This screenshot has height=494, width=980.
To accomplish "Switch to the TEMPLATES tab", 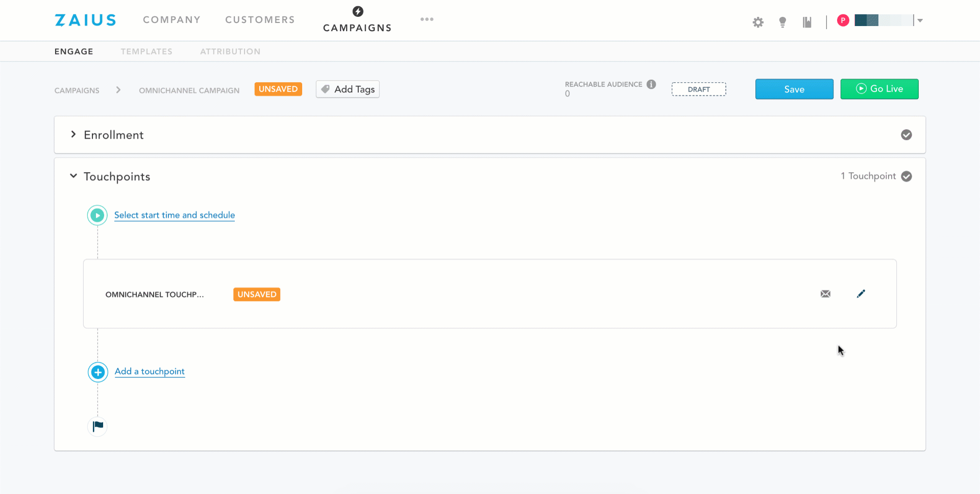I will (146, 52).
